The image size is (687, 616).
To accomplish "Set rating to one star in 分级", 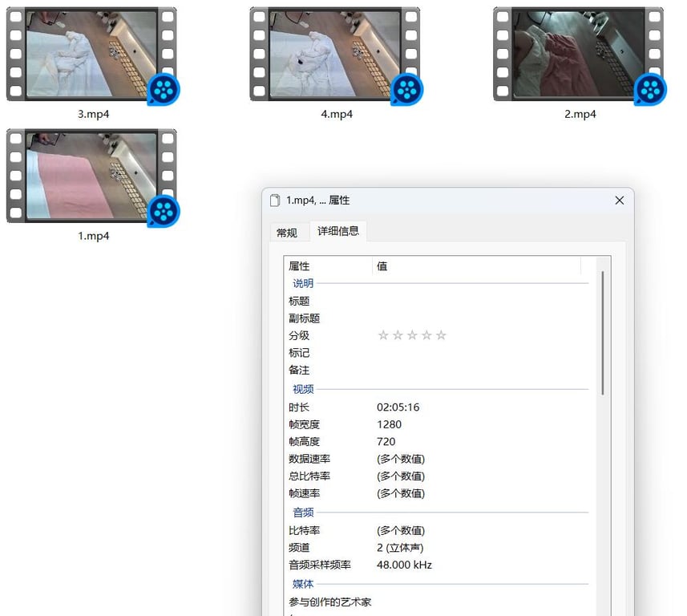I will pos(383,335).
